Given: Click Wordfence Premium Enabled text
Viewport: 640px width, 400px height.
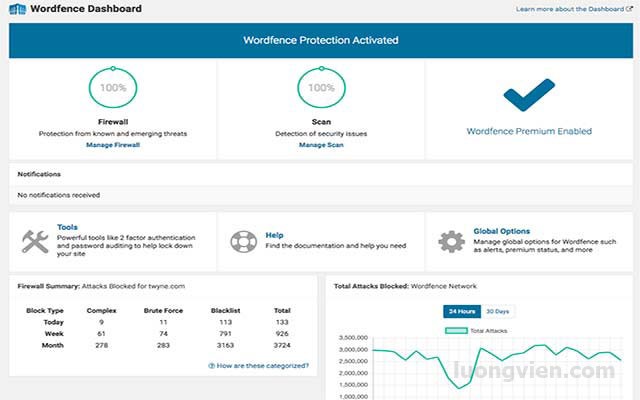Looking at the screenshot, I should coord(529,131).
